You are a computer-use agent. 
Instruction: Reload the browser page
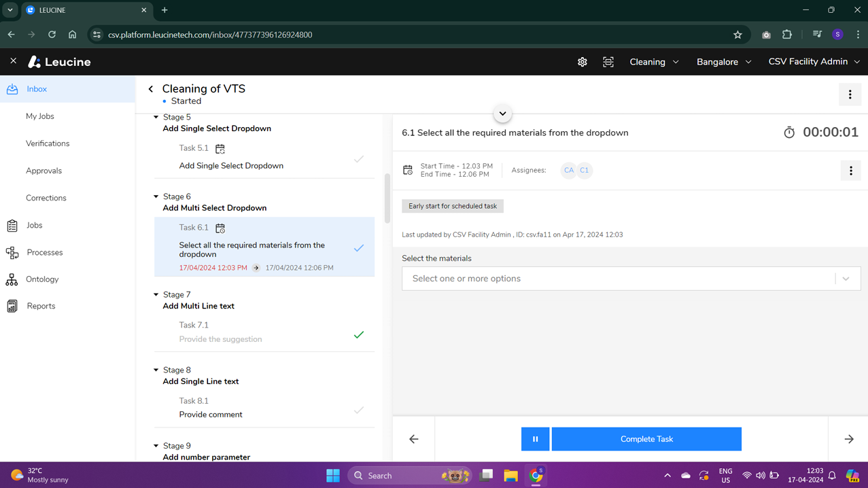point(52,35)
